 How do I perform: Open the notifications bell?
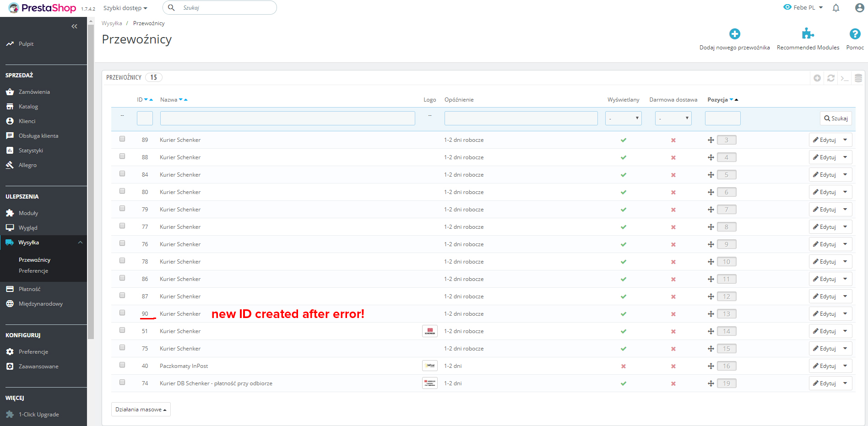pos(836,8)
